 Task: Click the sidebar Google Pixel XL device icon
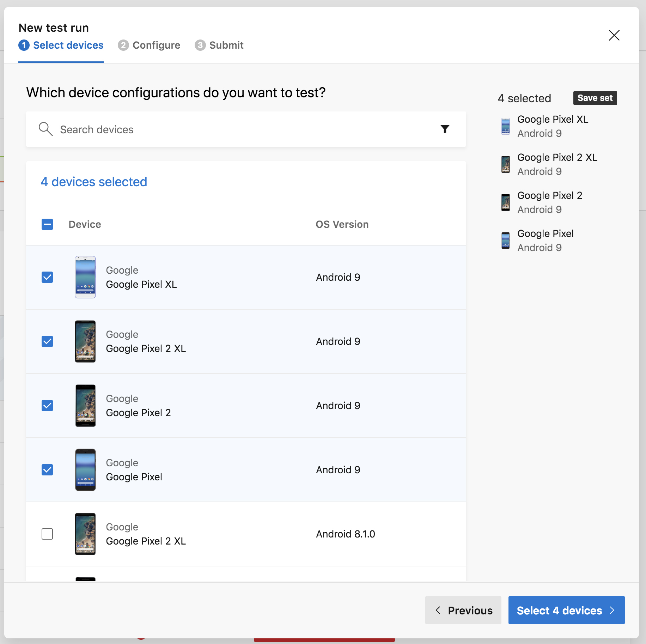pyautogui.click(x=506, y=126)
